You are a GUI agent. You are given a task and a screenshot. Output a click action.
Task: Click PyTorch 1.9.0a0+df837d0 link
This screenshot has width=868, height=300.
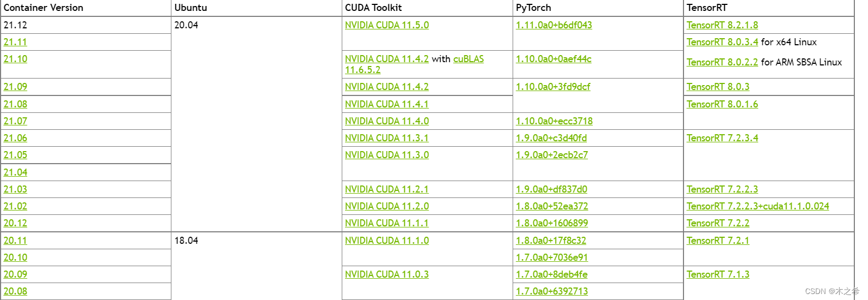coord(551,189)
